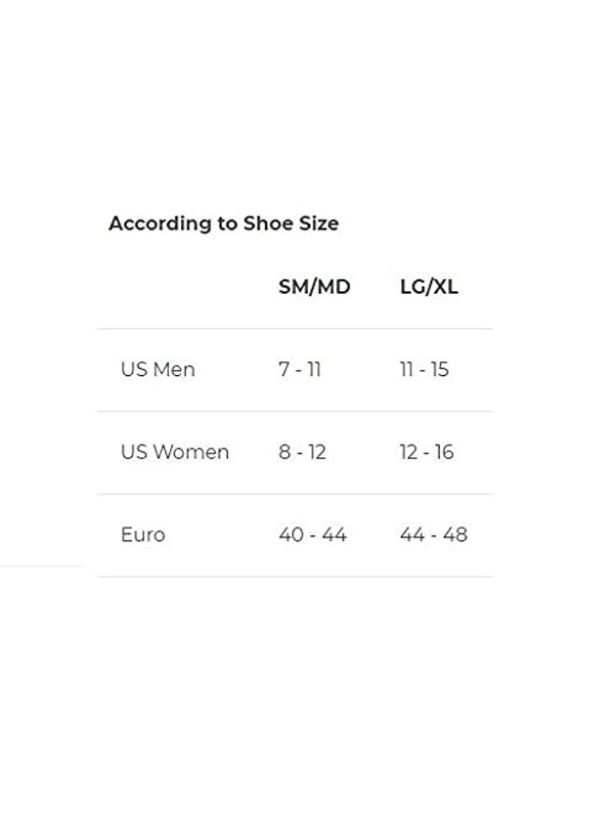Click the US Women row label
This screenshot has height=840, width=616.
pos(175,453)
